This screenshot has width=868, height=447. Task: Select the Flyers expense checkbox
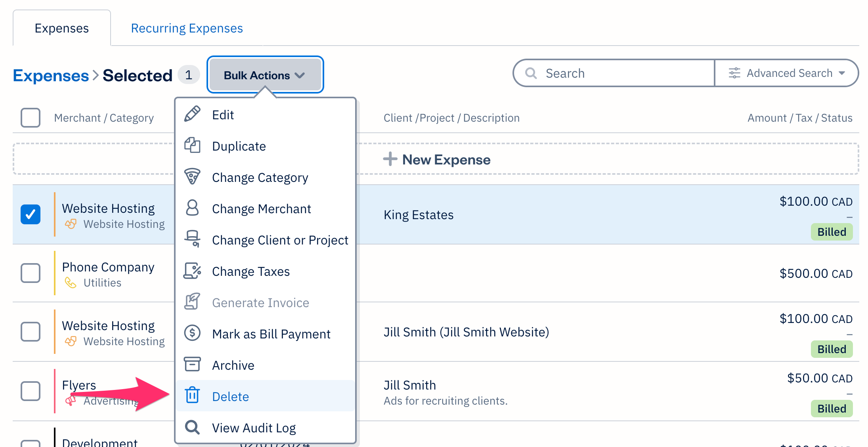click(x=31, y=391)
